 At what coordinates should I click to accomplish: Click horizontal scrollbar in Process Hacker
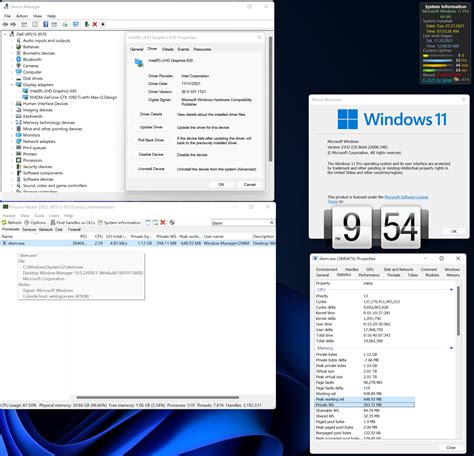(x=158, y=397)
